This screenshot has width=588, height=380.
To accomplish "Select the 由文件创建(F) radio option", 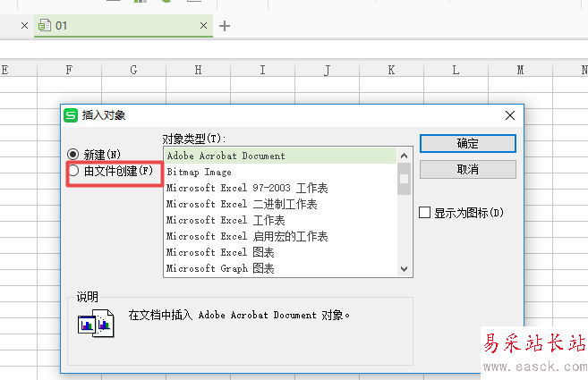I will (73, 171).
